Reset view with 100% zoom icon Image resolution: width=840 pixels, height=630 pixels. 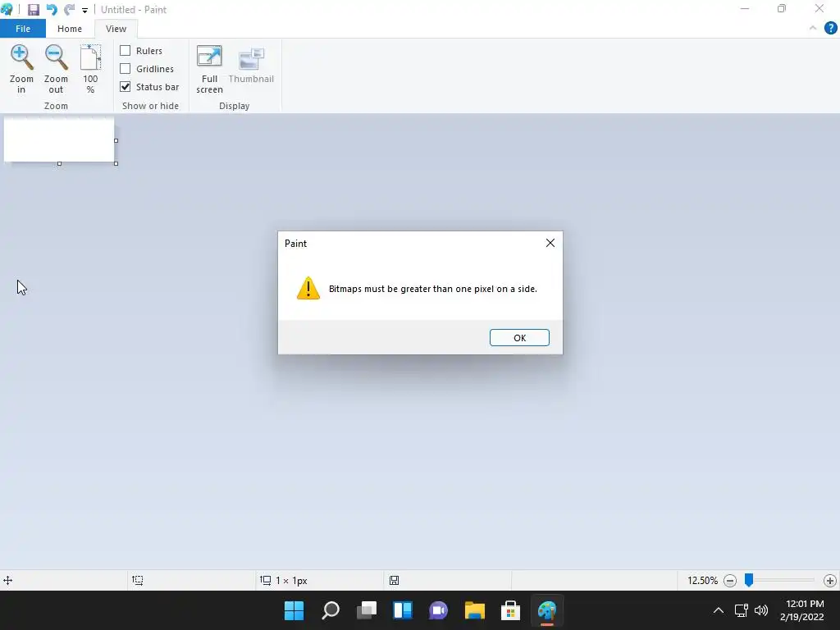click(90, 58)
